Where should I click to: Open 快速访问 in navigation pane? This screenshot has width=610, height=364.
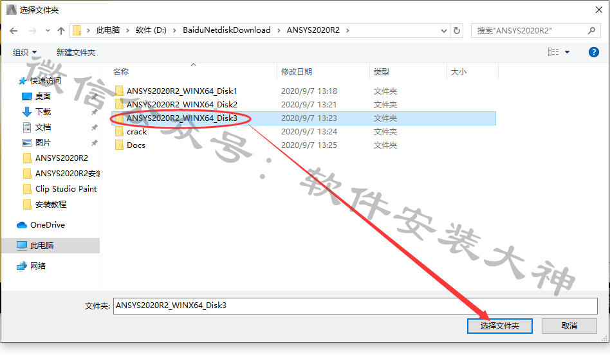(x=46, y=81)
